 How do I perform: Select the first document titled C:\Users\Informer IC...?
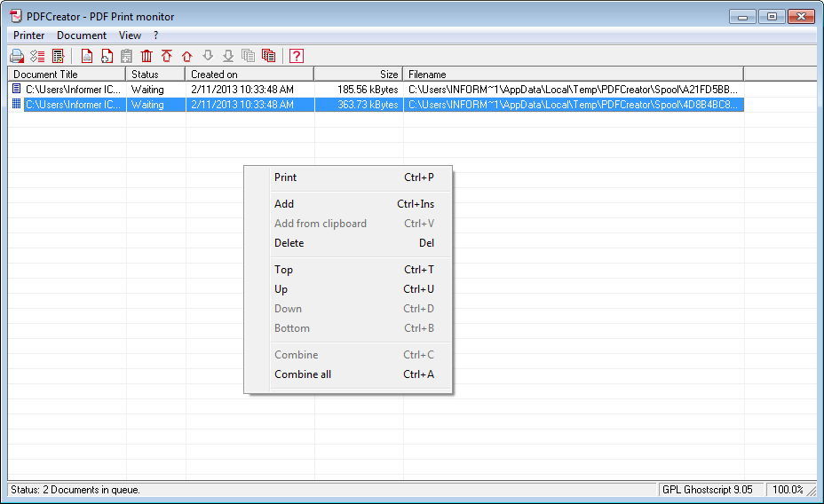point(73,90)
